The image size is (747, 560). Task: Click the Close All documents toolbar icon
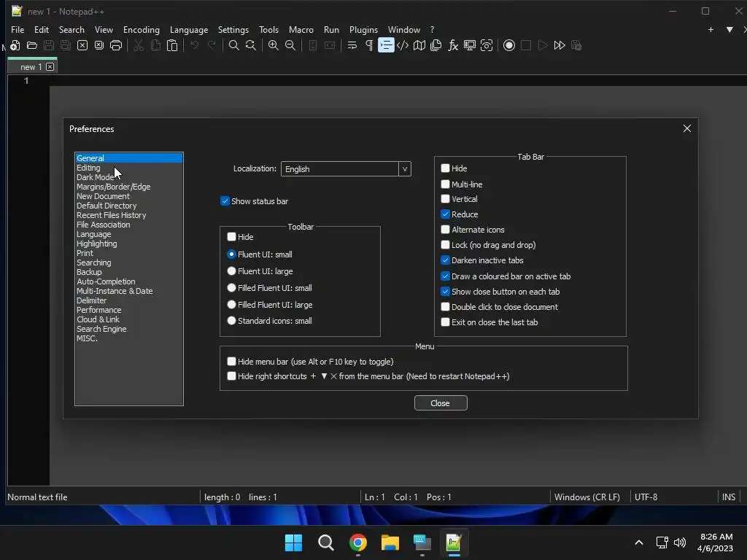[x=99, y=45]
